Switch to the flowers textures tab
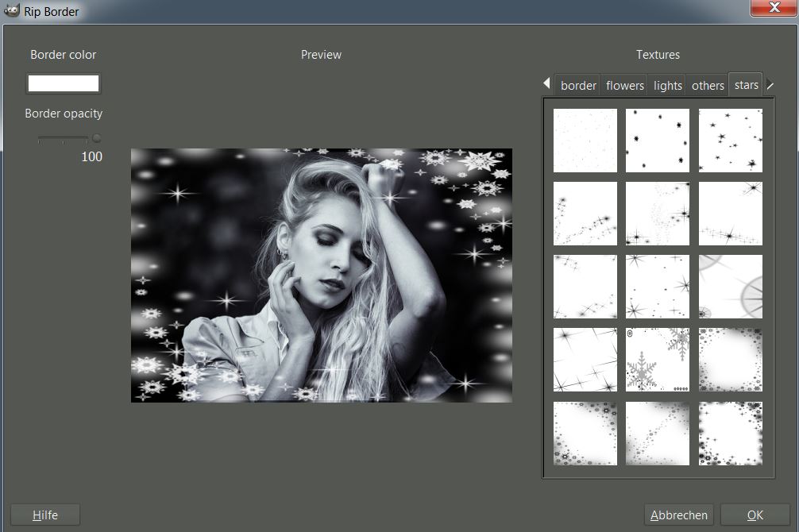The width and height of the screenshot is (799, 532). click(625, 85)
